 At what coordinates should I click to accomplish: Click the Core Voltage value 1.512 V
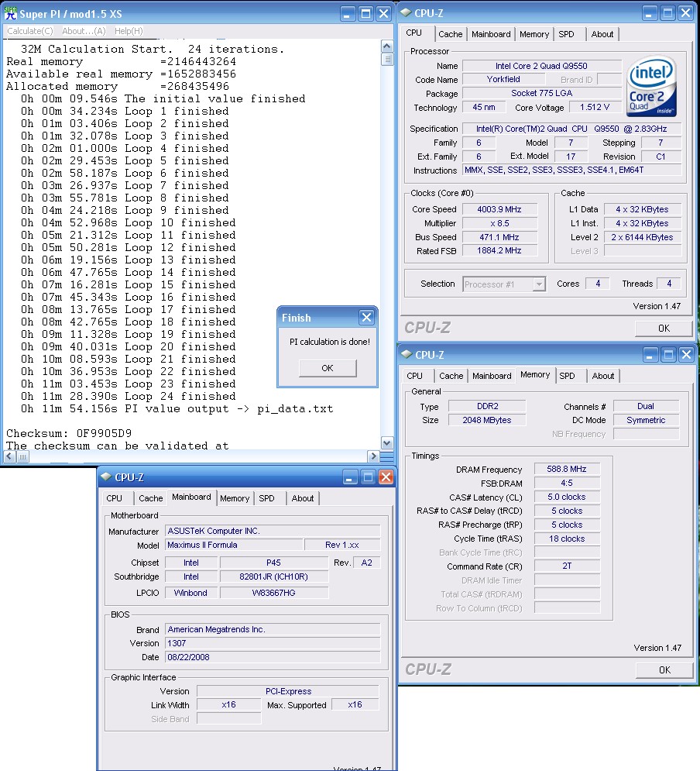click(595, 107)
